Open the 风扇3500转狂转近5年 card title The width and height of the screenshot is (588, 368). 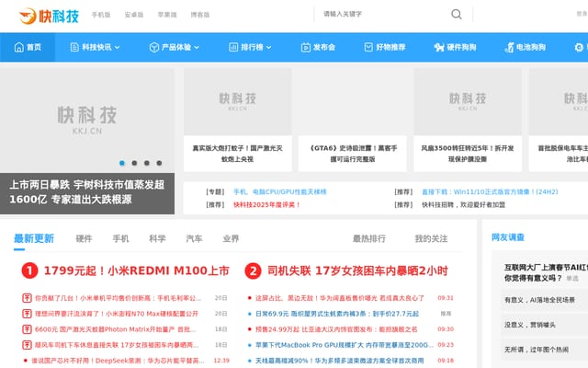click(468, 154)
